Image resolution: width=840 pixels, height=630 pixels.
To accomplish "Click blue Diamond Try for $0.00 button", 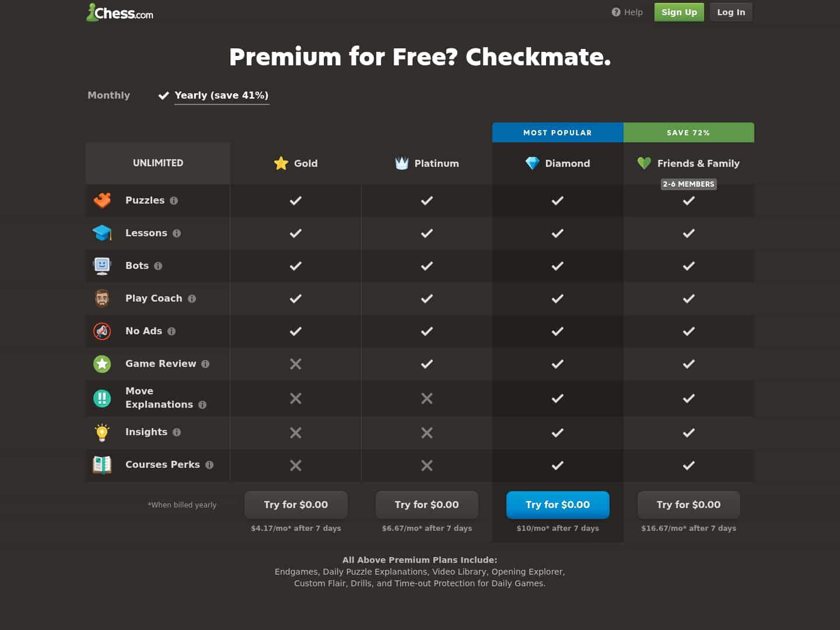I will (558, 505).
